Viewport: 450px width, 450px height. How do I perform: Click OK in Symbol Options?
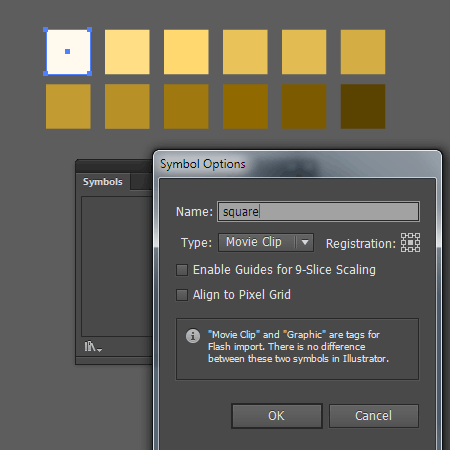(277, 416)
